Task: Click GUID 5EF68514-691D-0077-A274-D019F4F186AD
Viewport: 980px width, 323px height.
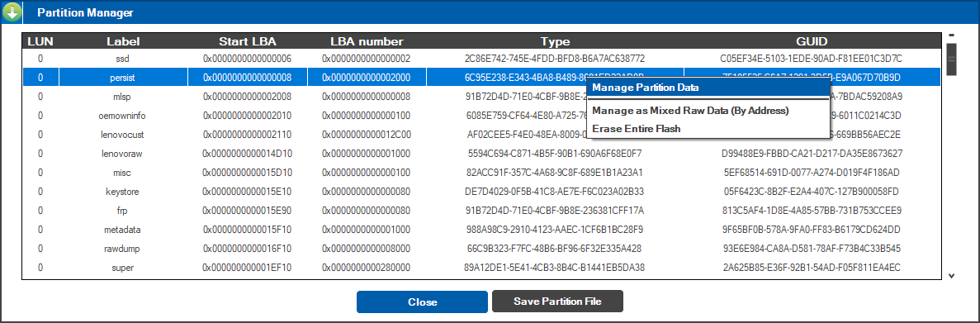Action: pos(812,173)
